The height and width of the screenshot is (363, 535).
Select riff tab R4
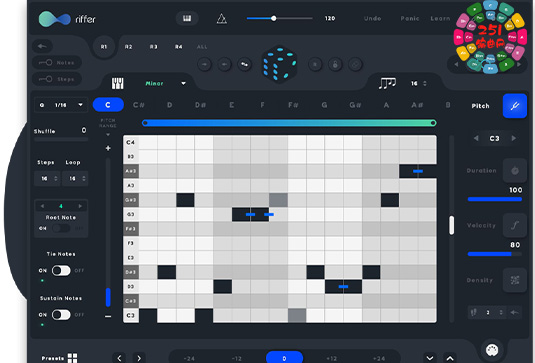tap(178, 47)
